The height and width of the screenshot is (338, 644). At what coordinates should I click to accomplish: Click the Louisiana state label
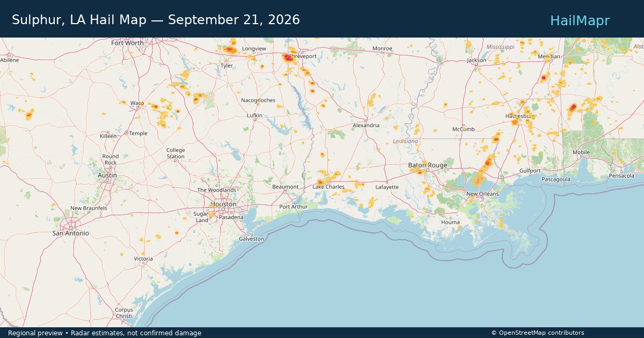pos(405,141)
